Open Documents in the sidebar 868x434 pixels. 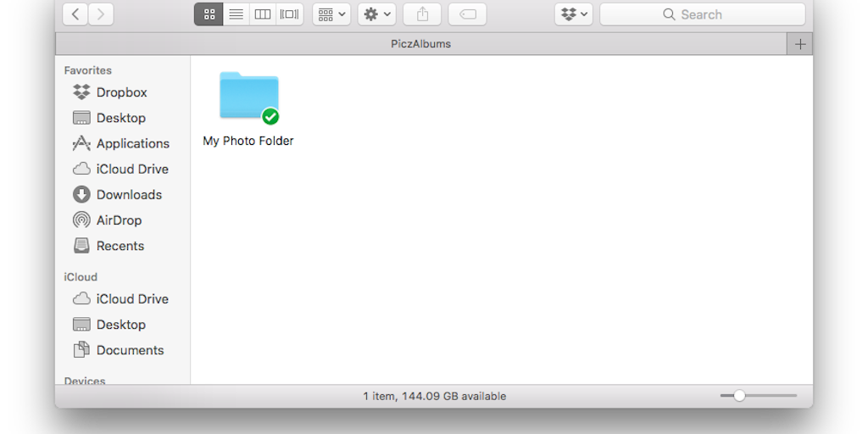[130, 350]
